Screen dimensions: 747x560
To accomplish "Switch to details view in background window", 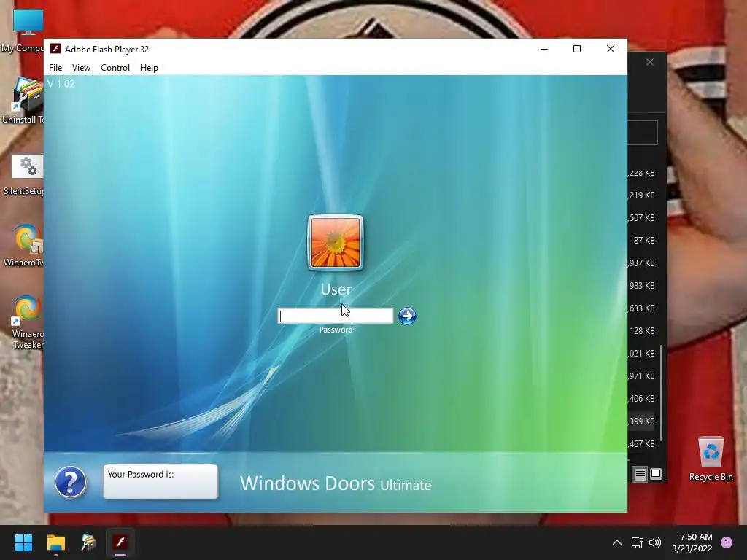I will click(640, 474).
